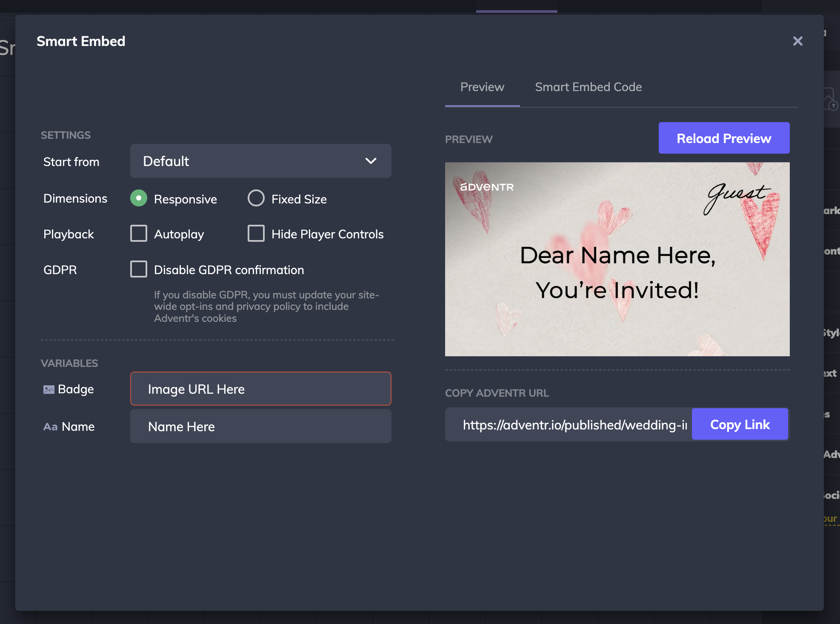Open the Start from dropdown
The width and height of the screenshot is (840, 624).
click(260, 161)
